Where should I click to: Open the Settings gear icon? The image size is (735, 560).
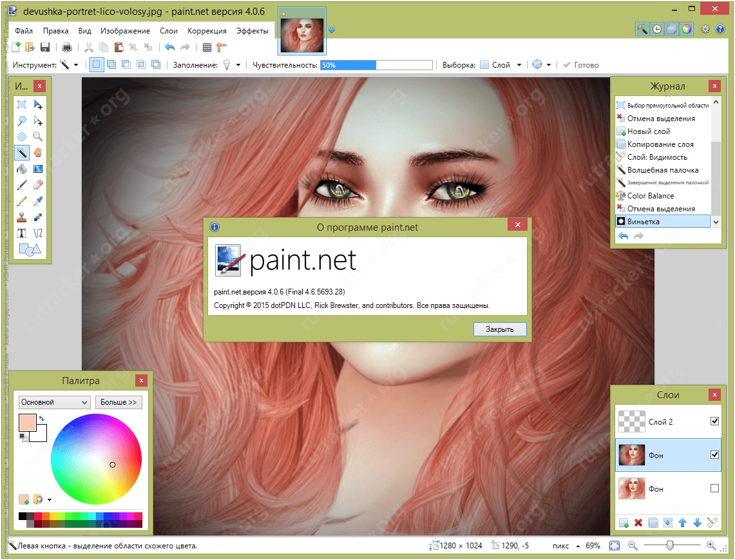pos(705,29)
